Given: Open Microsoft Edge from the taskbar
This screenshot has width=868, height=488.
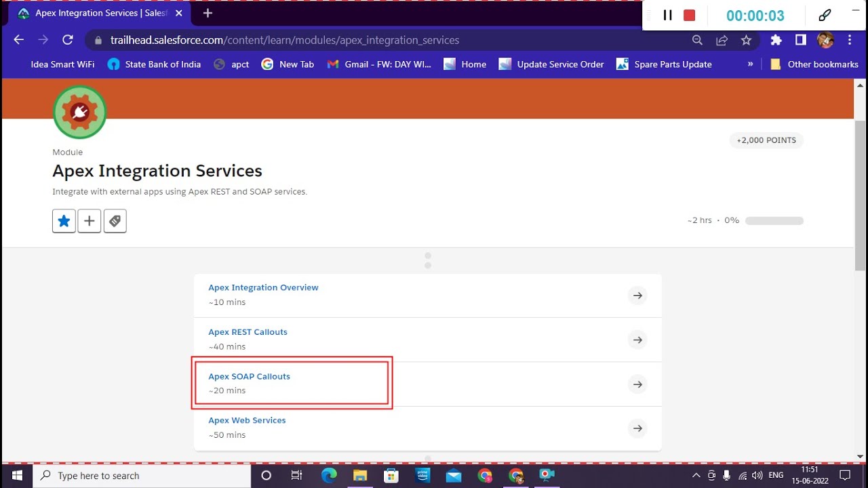Looking at the screenshot, I should coord(329,476).
